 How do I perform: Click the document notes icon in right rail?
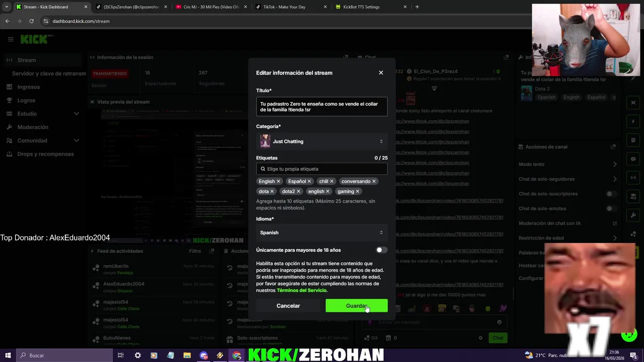point(633,140)
